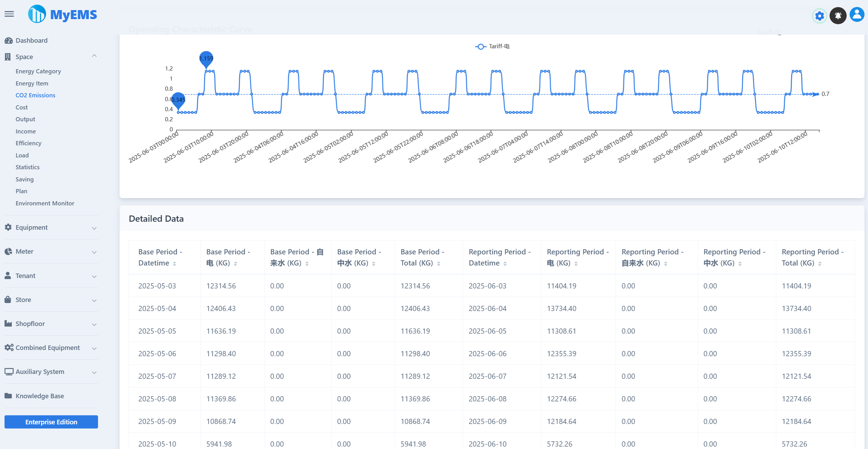Select the Store bag icon
Viewport: 868px width, 449px height.
tap(8, 299)
